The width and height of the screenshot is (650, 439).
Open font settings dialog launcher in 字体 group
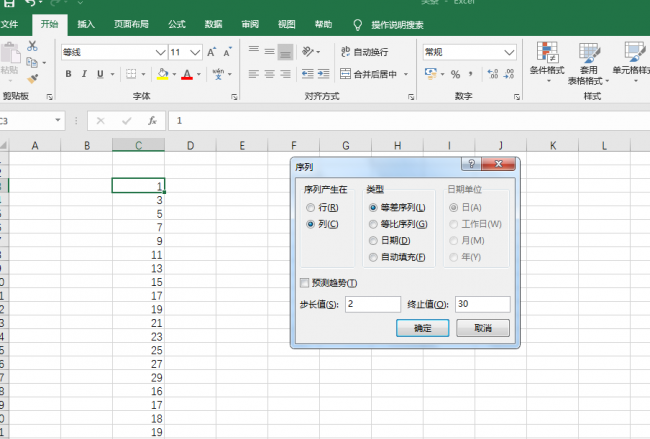click(x=234, y=97)
